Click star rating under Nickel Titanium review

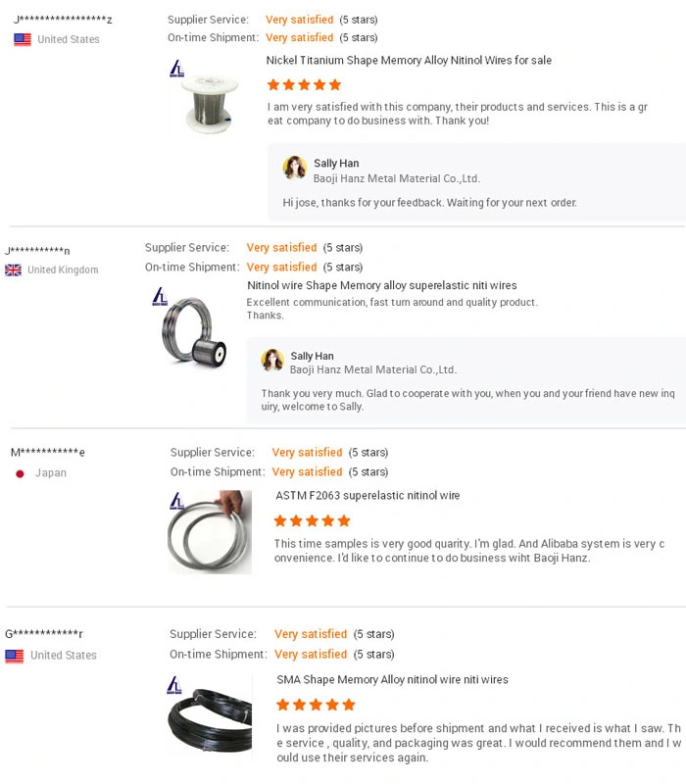click(304, 85)
